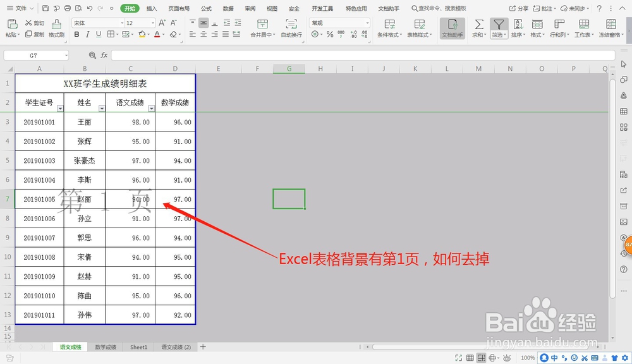
Task: Click the Worksheet (工作表) button
Action: [x=583, y=28]
